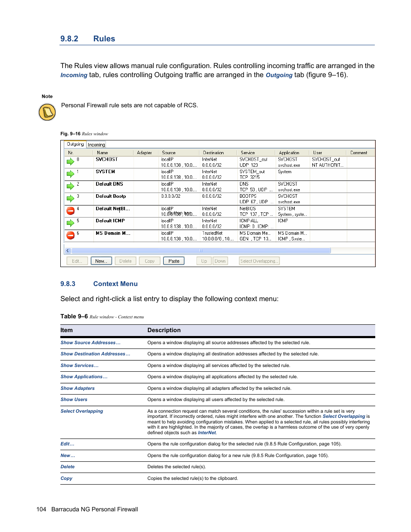411x532 pixels.
Task: Click the 9.8.2 Rules section heading
Action: coord(88,39)
